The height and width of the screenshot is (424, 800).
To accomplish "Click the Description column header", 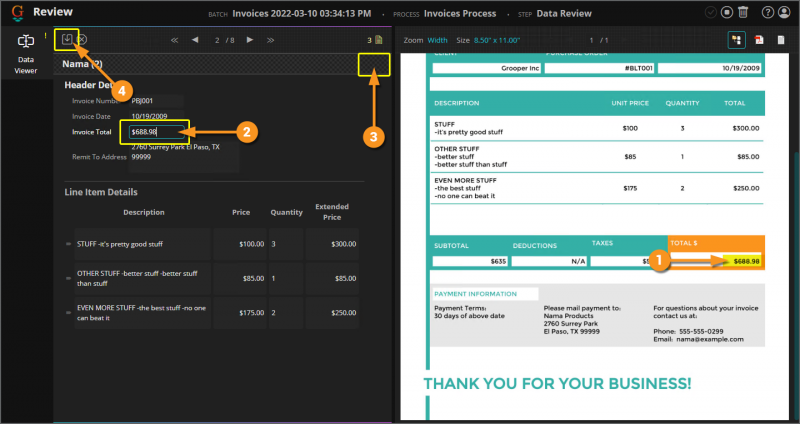I will 144,212.
